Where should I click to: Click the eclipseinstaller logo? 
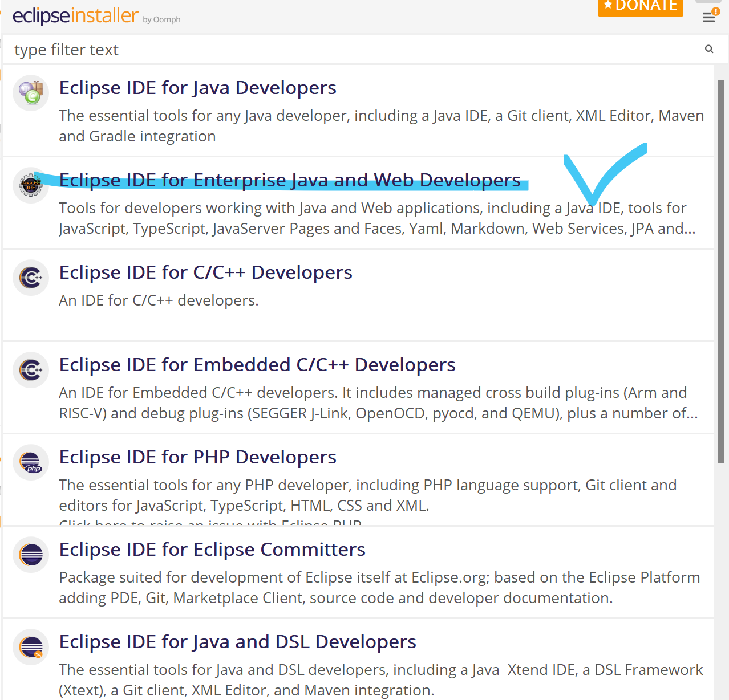click(x=75, y=16)
